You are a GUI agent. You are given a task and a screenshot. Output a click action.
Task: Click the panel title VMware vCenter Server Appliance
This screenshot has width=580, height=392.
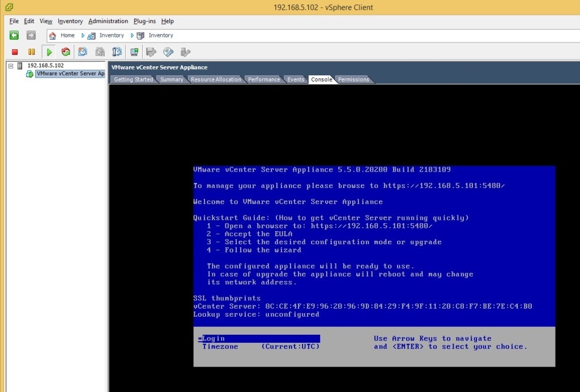(x=159, y=67)
